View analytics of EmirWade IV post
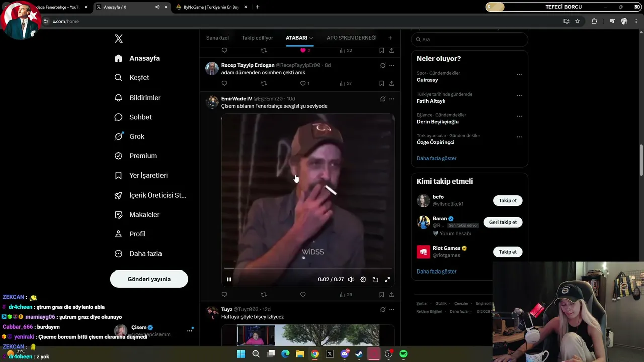 coord(346,294)
